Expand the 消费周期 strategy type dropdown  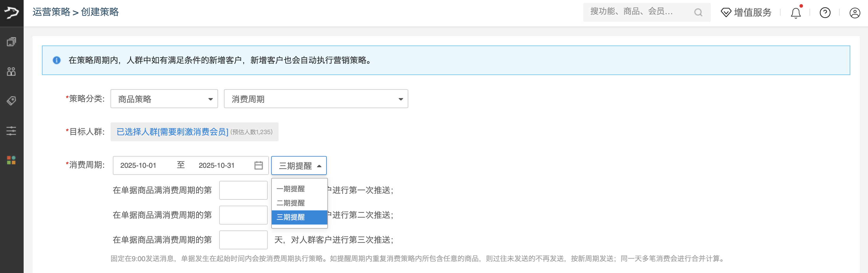point(316,99)
